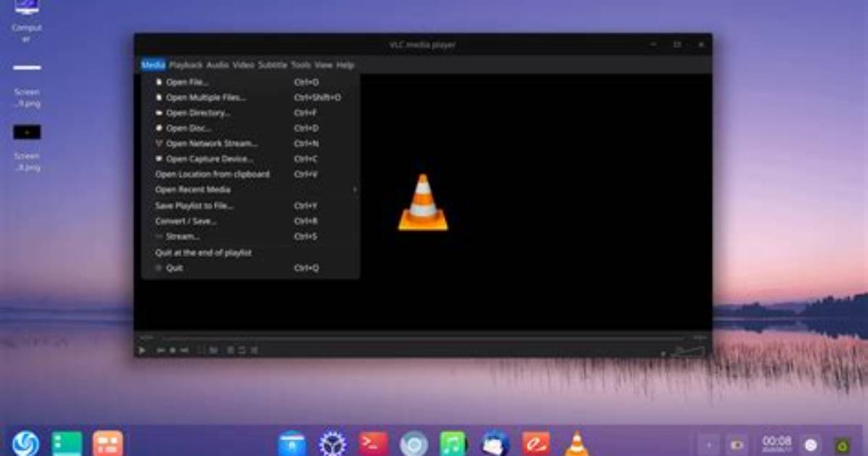868x456 pixels.
Task: Open the Audio menu
Action: click(x=218, y=65)
